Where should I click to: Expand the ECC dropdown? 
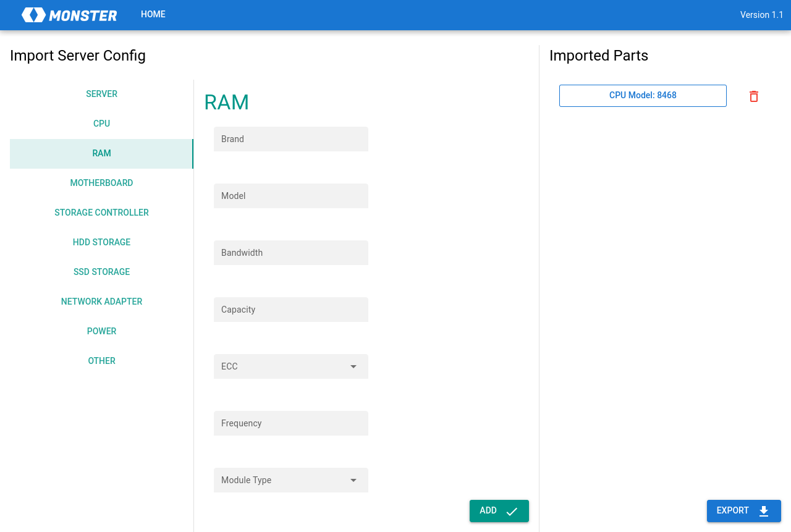tap(291, 366)
